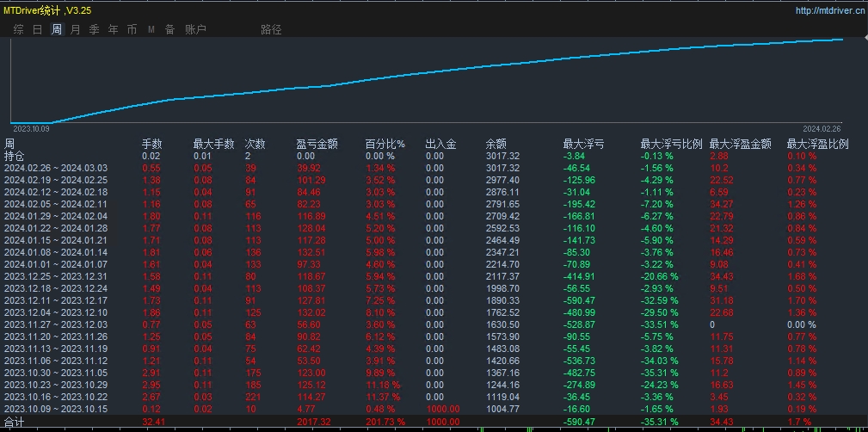Click the 最大浮盈金额 column header
The height and width of the screenshot is (432, 868).
(x=741, y=144)
